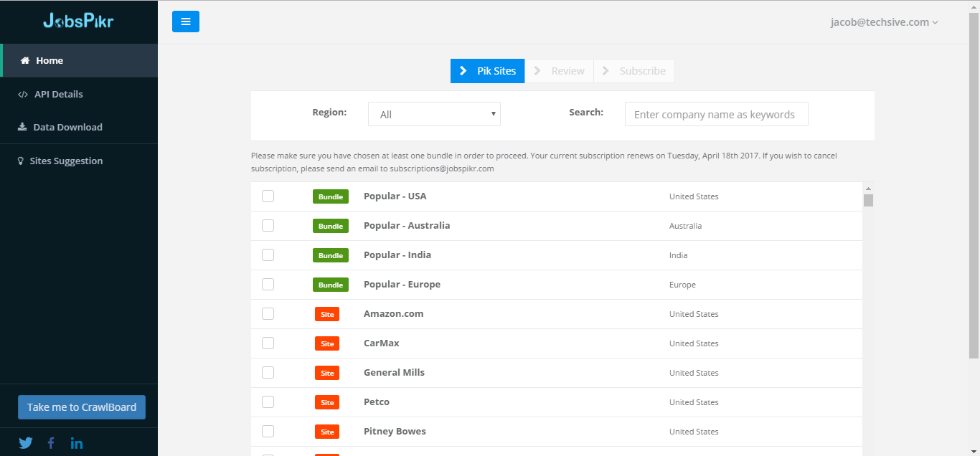This screenshot has width=980, height=456.
Task: Focus the company name search field
Action: [716, 115]
